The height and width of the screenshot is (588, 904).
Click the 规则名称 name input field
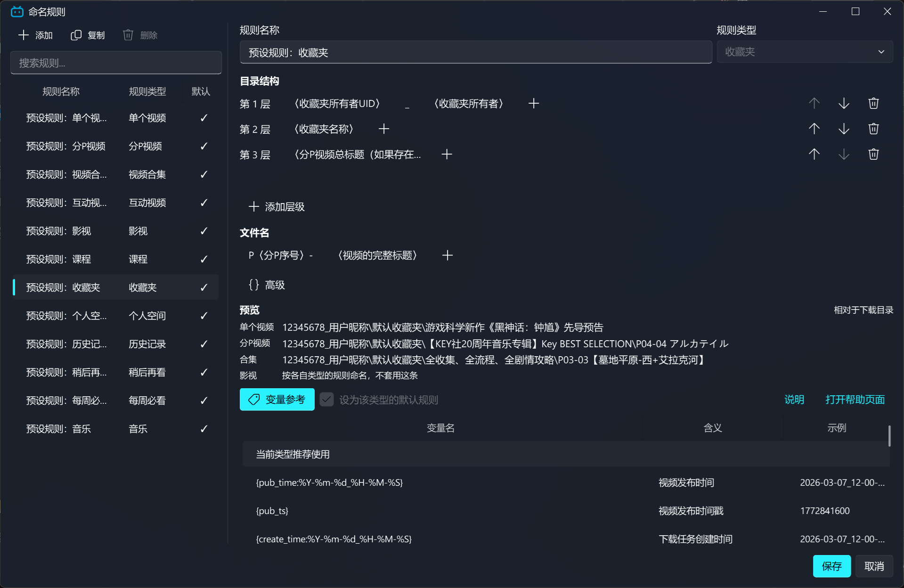(x=476, y=52)
